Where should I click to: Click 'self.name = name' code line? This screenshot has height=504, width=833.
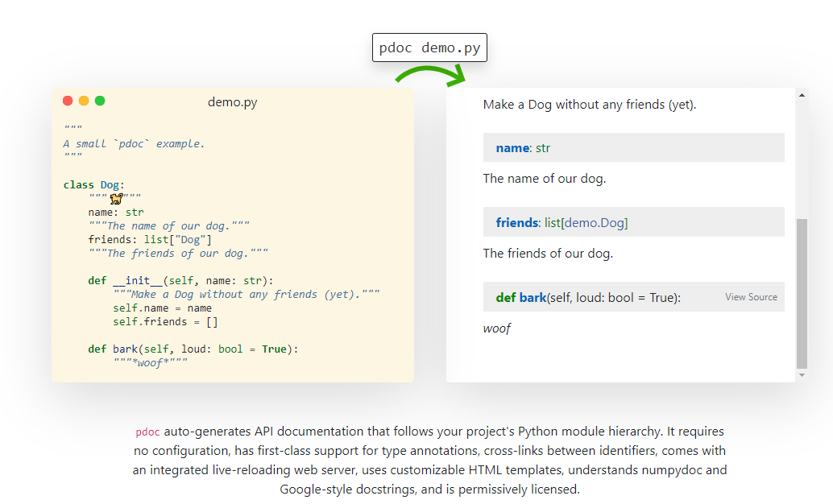click(x=162, y=308)
